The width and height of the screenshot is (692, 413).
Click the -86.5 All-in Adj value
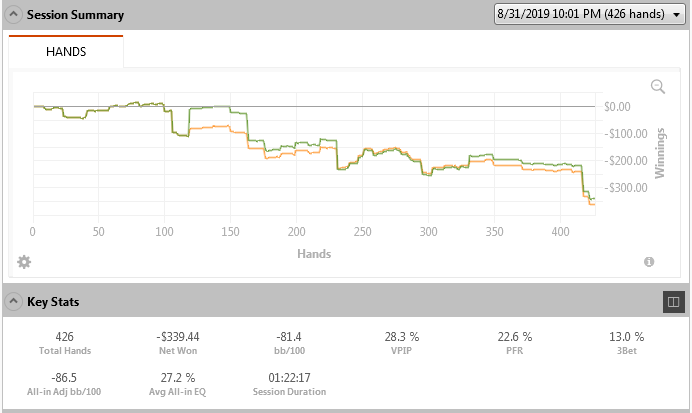tap(64, 378)
